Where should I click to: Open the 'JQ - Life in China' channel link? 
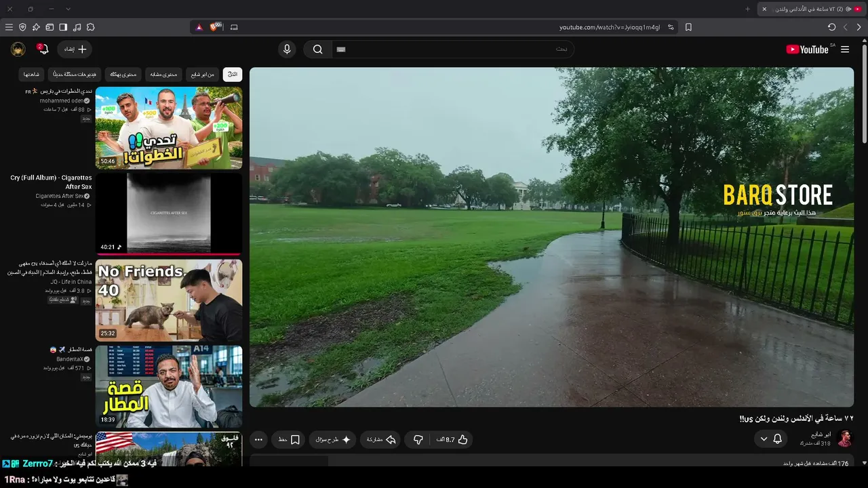(71, 282)
